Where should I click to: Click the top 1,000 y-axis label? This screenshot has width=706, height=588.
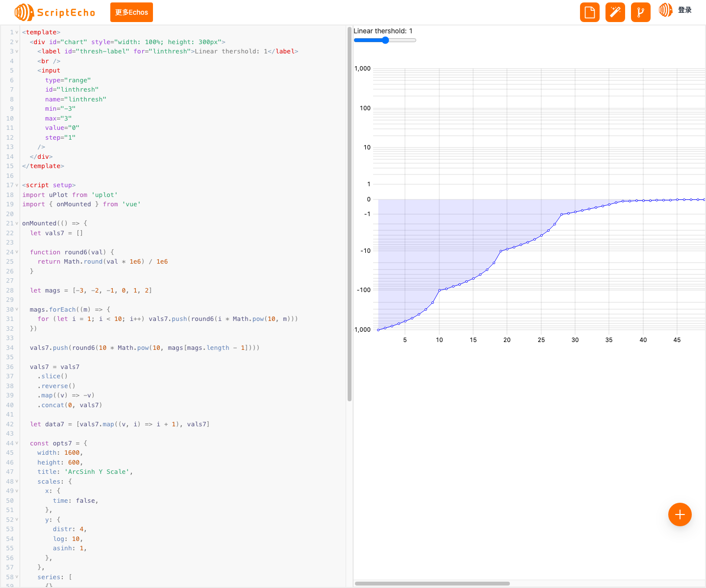coord(362,69)
